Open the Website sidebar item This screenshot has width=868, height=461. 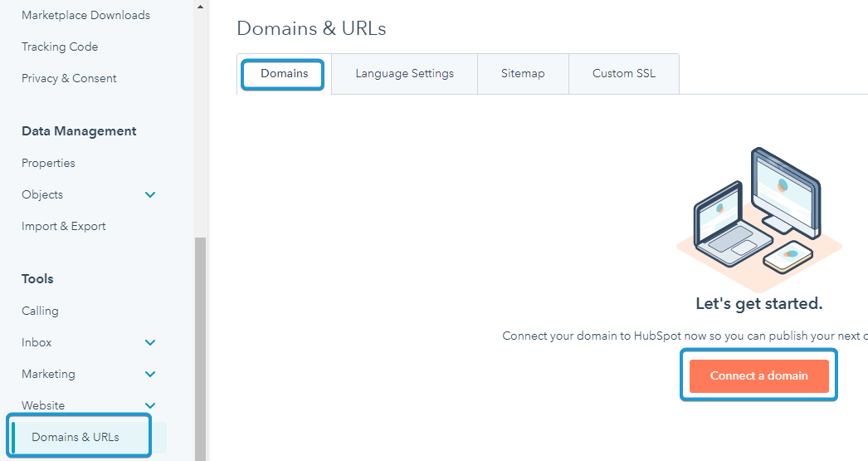pyautogui.click(x=43, y=406)
